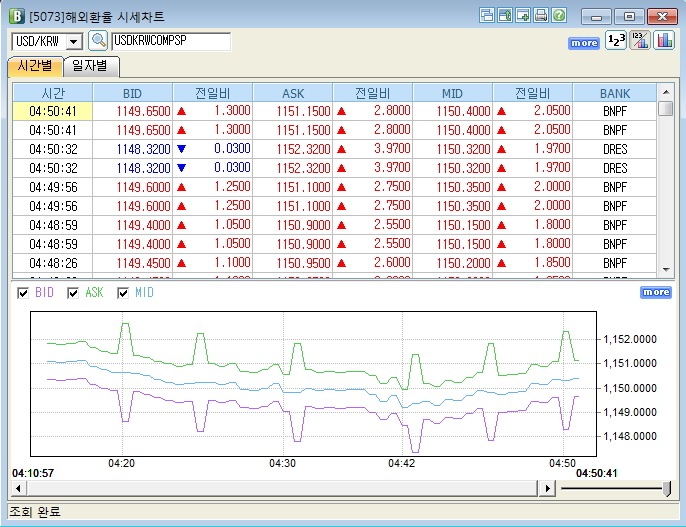This screenshot has width=686, height=527.
Task: Click the top 'more' button near toolbar
Action: [584, 43]
